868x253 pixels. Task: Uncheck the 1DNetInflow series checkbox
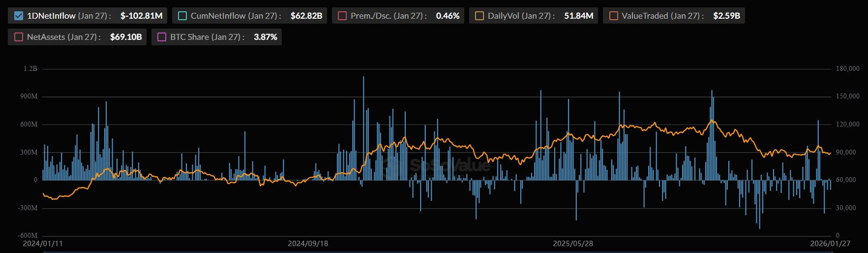click(19, 16)
